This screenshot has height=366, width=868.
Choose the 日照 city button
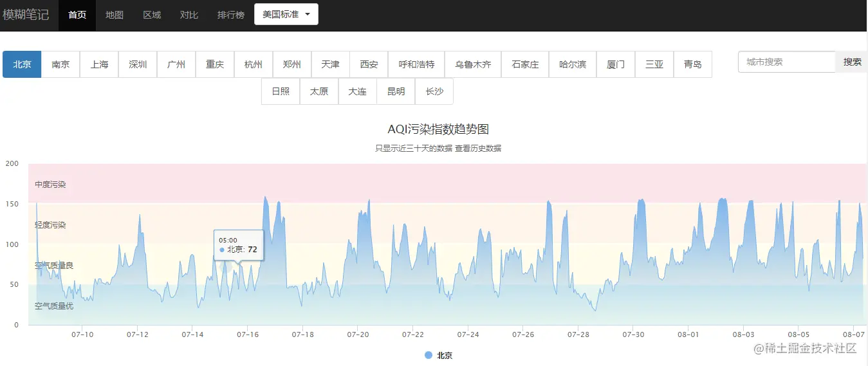click(281, 91)
